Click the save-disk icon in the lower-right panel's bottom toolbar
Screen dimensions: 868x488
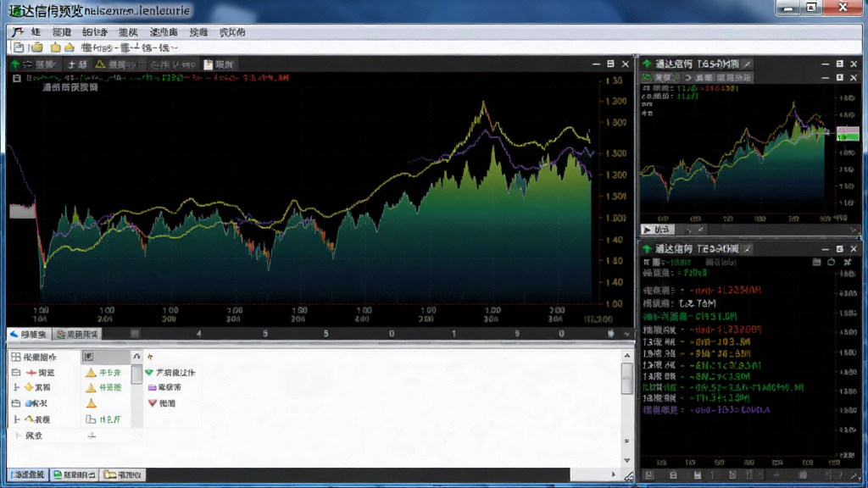click(x=698, y=475)
